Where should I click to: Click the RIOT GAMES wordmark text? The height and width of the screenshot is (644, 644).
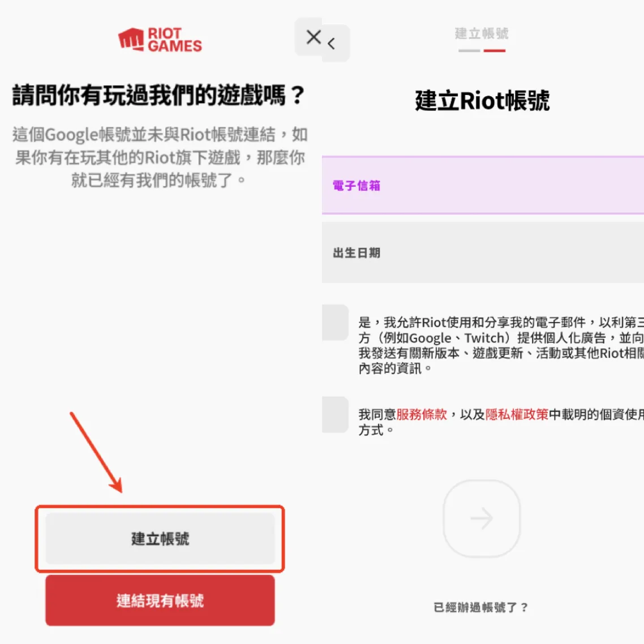174,40
